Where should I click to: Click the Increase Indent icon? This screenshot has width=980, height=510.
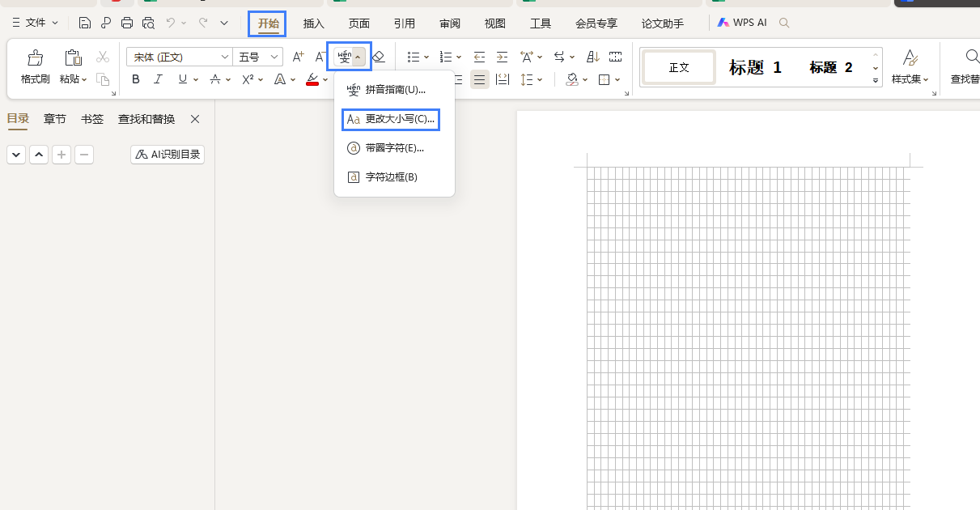click(x=502, y=57)
